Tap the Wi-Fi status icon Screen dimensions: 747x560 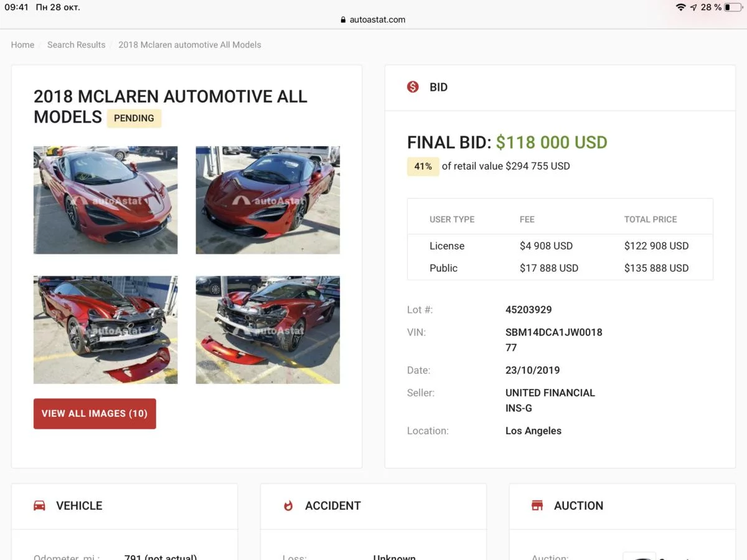(x=680, y=7)
